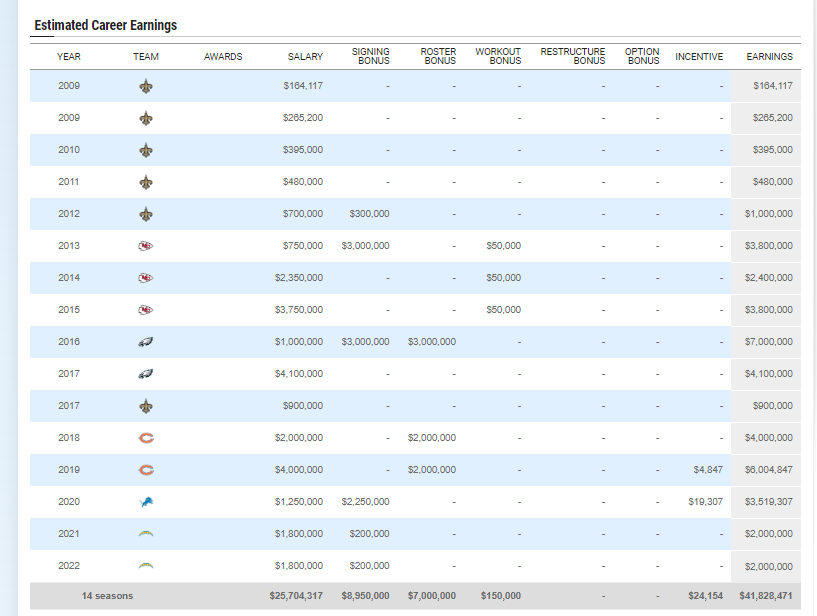Click the OPTION BONUS column header
The height and width of the screenshot is (616, 817).
point(642,56)
